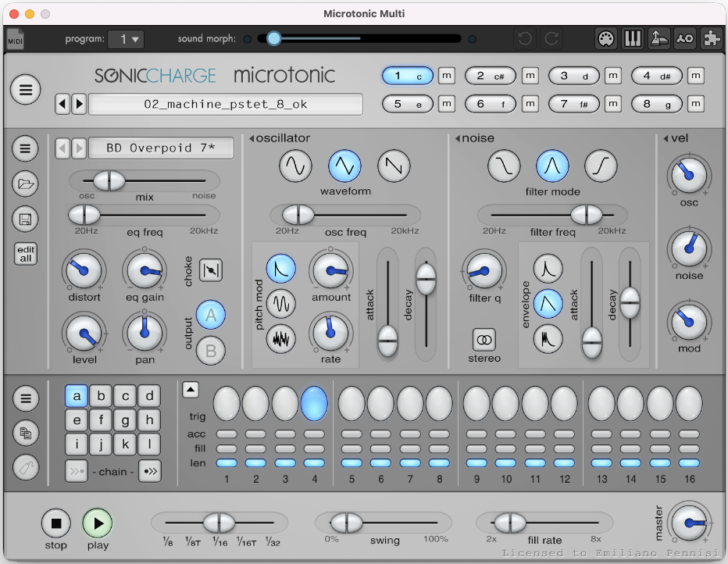The height and width of the screenshot is (564, 728).
Task: Collapse the oscillator section triangle
Action: pos(252,138)
